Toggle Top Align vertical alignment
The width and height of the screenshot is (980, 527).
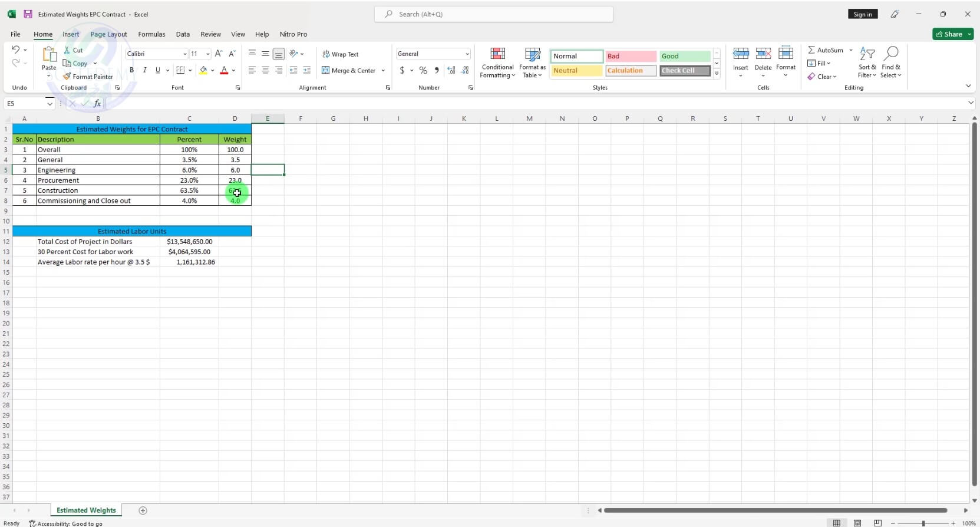pos(252,54)
